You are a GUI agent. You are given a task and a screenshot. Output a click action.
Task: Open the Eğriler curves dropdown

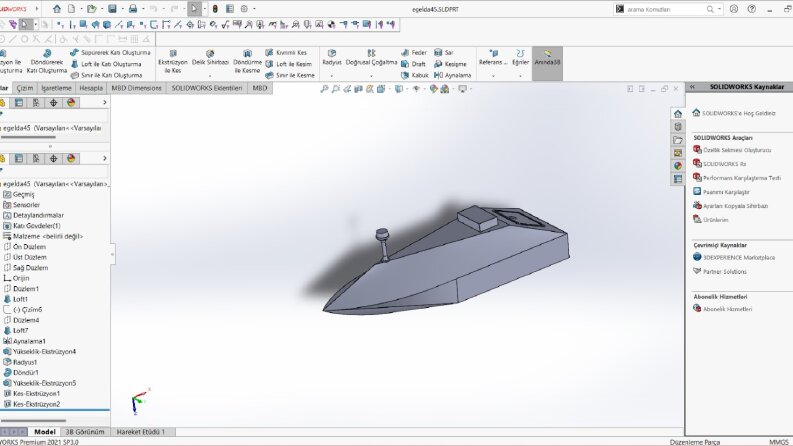[x=520, y=76]
